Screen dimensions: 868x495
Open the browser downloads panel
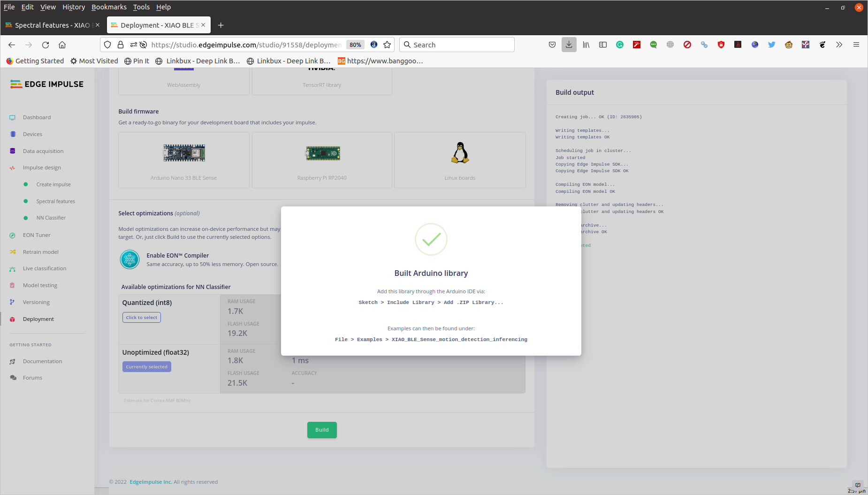click(x=569, y=45)
